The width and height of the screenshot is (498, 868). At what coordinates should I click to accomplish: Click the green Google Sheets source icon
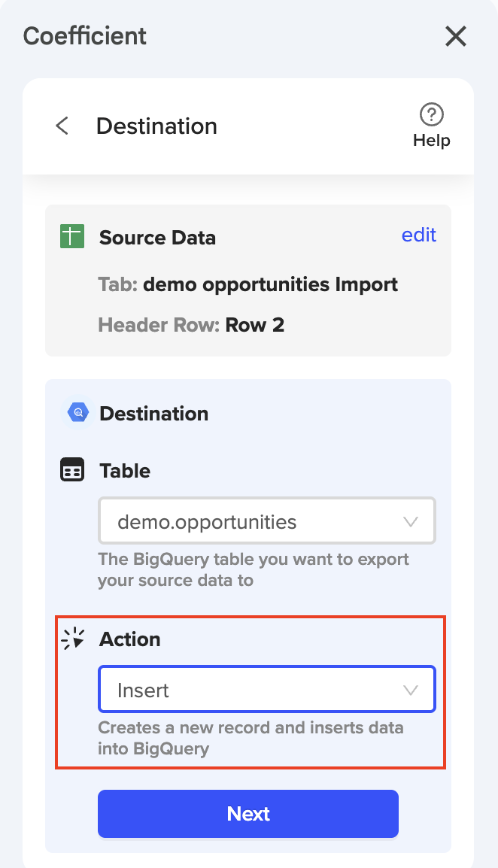(x=71, y=238)
